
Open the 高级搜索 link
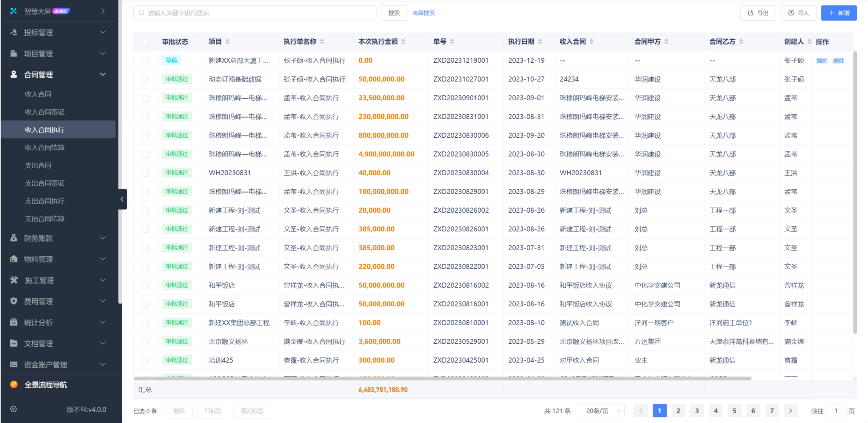(x=423, y=13)
